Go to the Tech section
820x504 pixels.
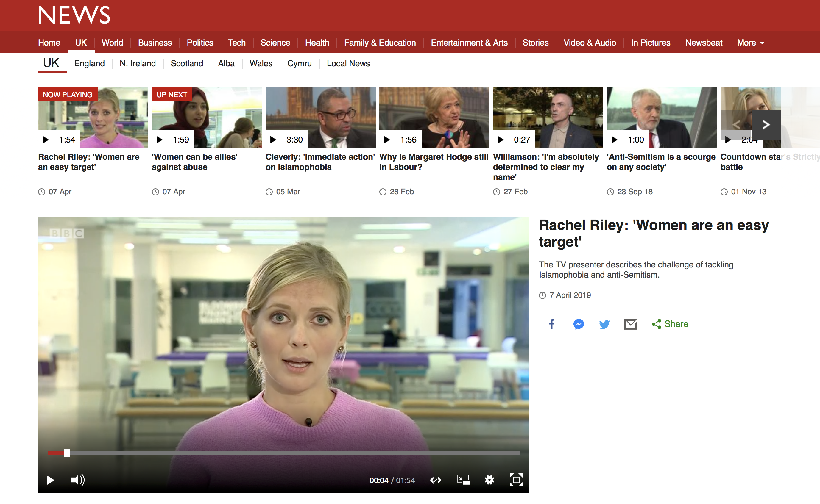(236, 43)
